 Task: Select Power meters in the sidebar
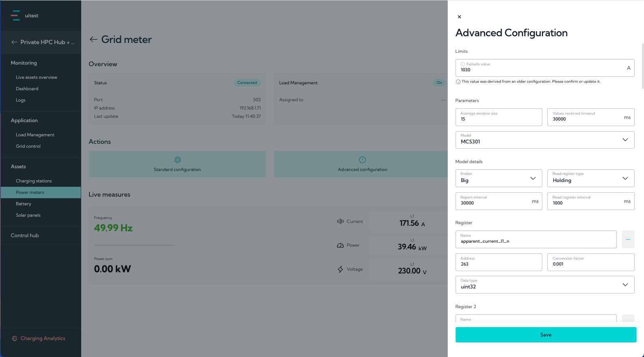(x=41, y=192)
